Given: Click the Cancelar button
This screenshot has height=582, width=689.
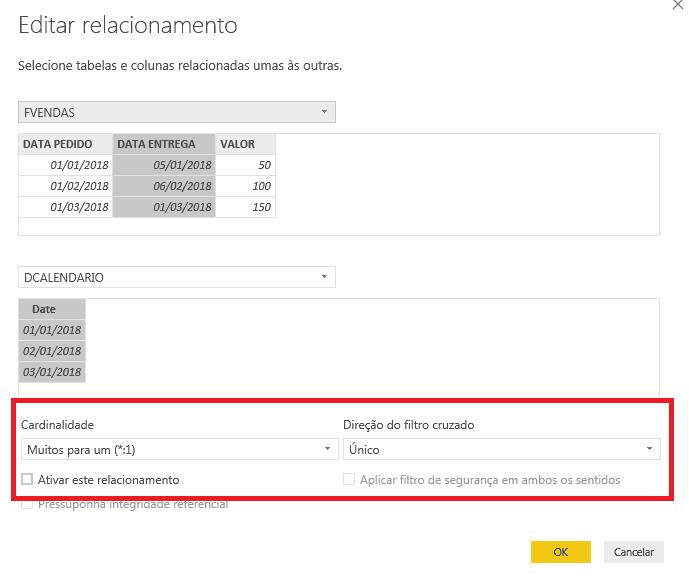Looking at the screenshot, I should [634, 552].
